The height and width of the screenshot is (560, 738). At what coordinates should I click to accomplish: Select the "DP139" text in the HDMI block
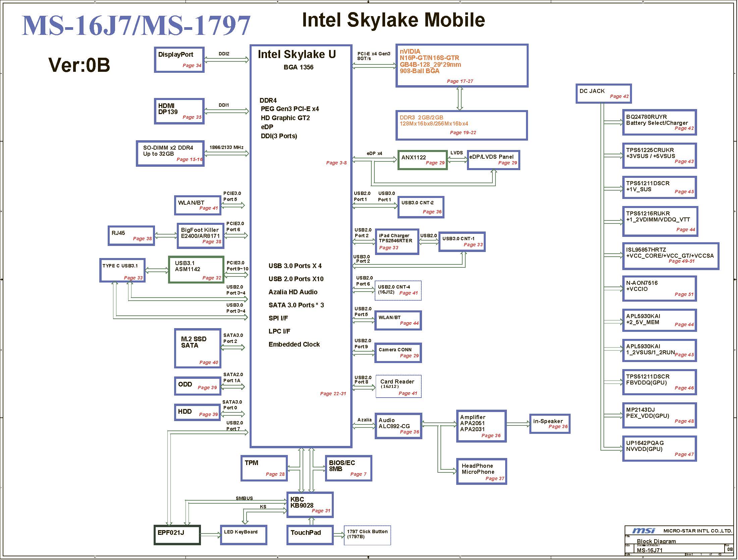pos(168,112)
